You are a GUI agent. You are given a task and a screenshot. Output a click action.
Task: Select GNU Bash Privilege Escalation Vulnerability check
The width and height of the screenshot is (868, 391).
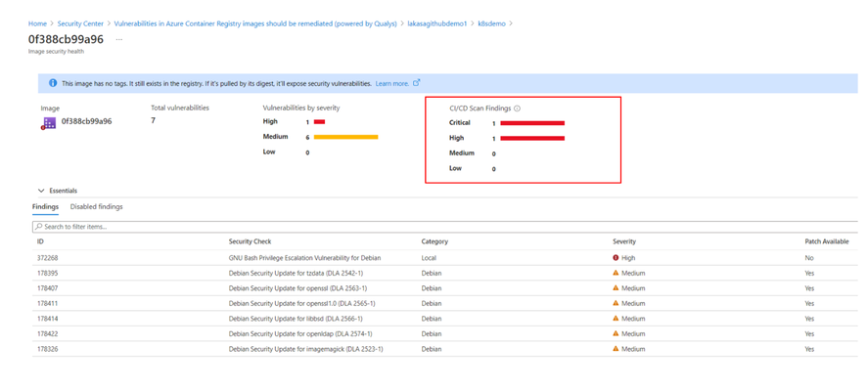(304, 258)
